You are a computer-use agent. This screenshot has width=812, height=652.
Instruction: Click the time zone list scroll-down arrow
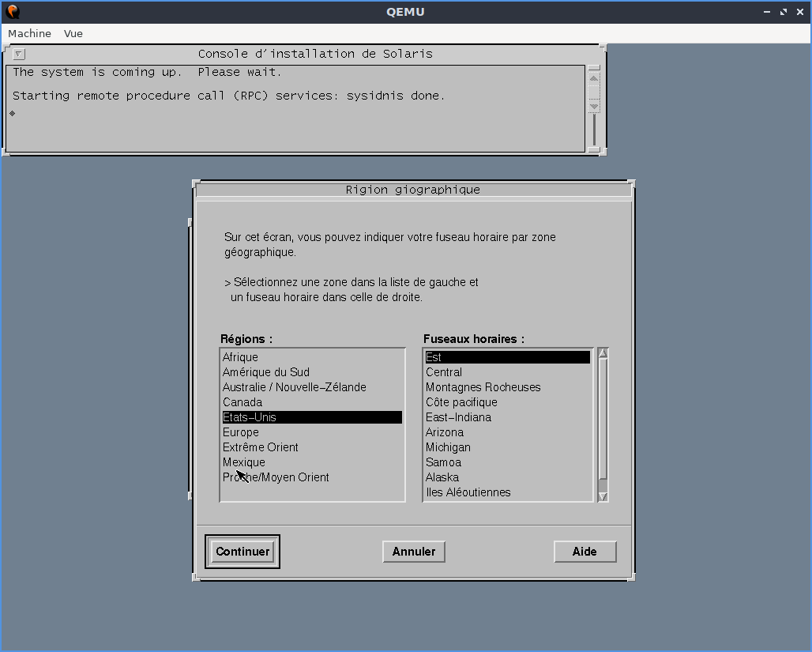(x=603, y=496)
